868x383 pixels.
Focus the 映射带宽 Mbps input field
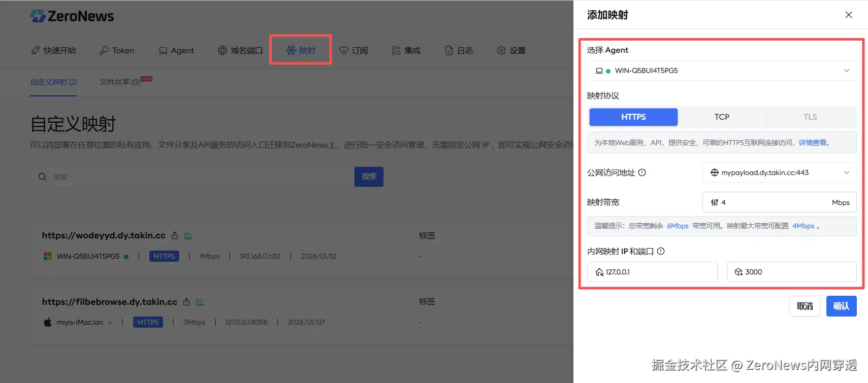tap(780, 202)
